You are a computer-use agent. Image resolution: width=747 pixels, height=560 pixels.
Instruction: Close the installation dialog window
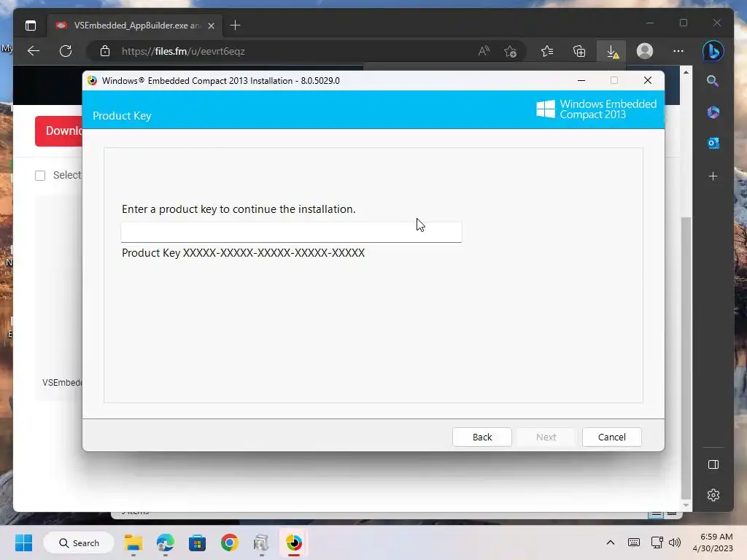click(648, 80)
